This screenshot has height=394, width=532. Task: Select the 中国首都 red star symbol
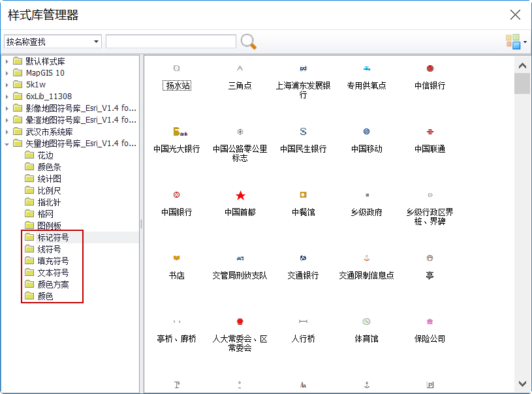240,195
